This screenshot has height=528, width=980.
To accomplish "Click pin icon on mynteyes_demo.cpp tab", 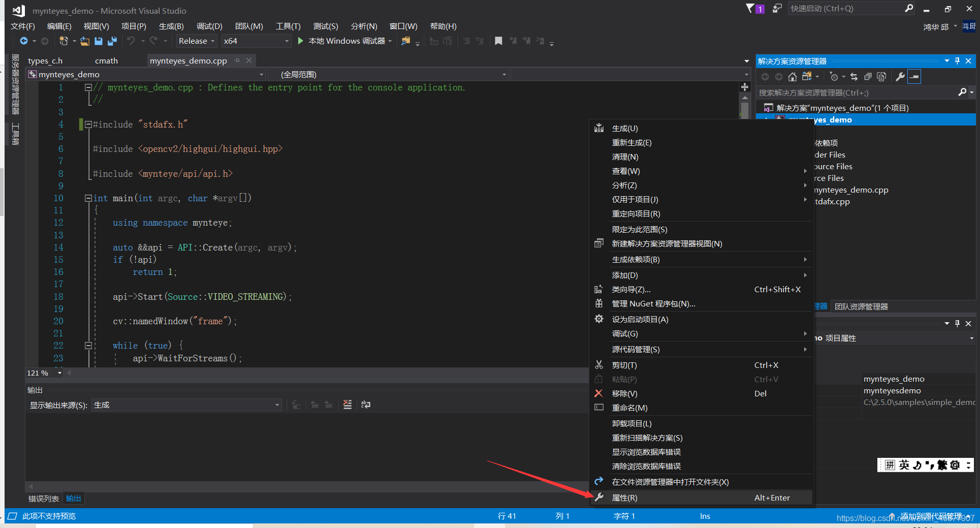I will coord(237,60).
